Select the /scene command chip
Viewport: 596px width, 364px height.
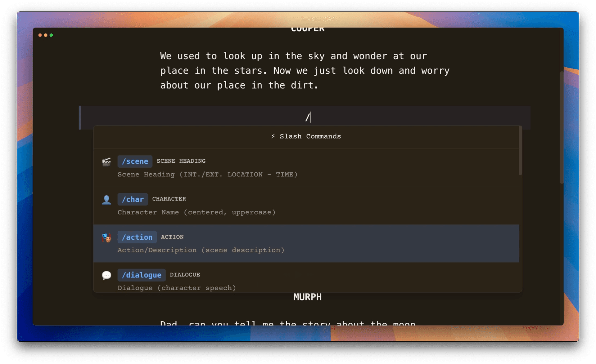pyautogui.click(x=135, y=161)
